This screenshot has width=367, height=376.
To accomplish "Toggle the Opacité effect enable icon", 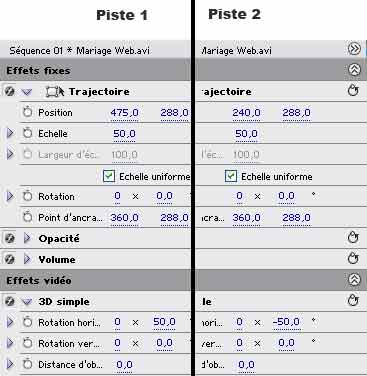I will click(10, 238).
